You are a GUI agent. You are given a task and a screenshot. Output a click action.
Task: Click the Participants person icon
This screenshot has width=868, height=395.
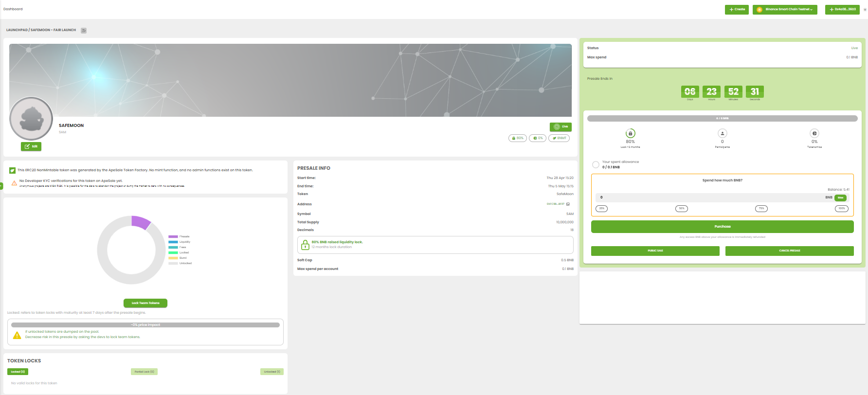click(x=723, y=133)
